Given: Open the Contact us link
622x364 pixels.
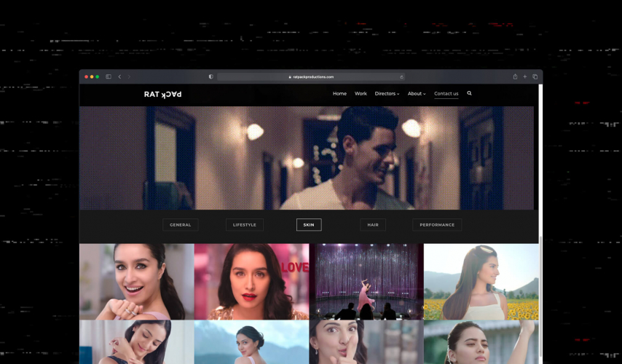Looking at the screenshot, I should [x=446, y=94].
